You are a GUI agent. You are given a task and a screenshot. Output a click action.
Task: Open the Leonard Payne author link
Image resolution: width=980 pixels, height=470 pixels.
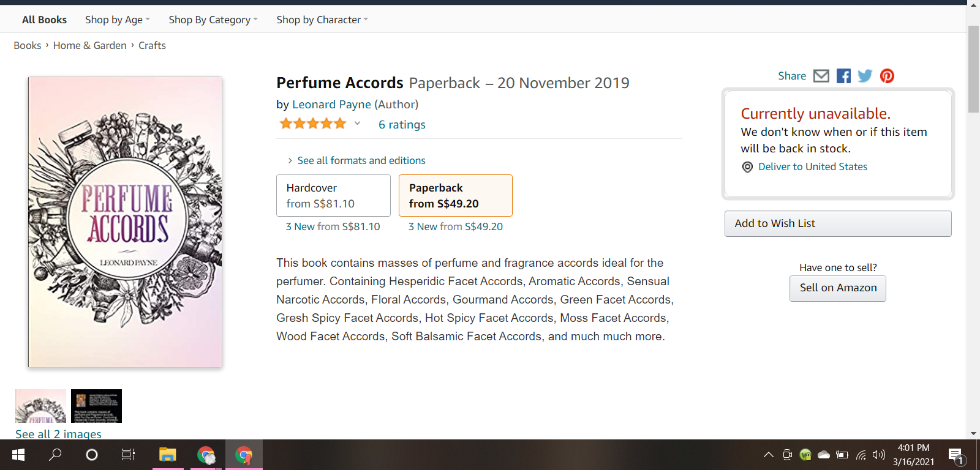(x=331, y=105)
